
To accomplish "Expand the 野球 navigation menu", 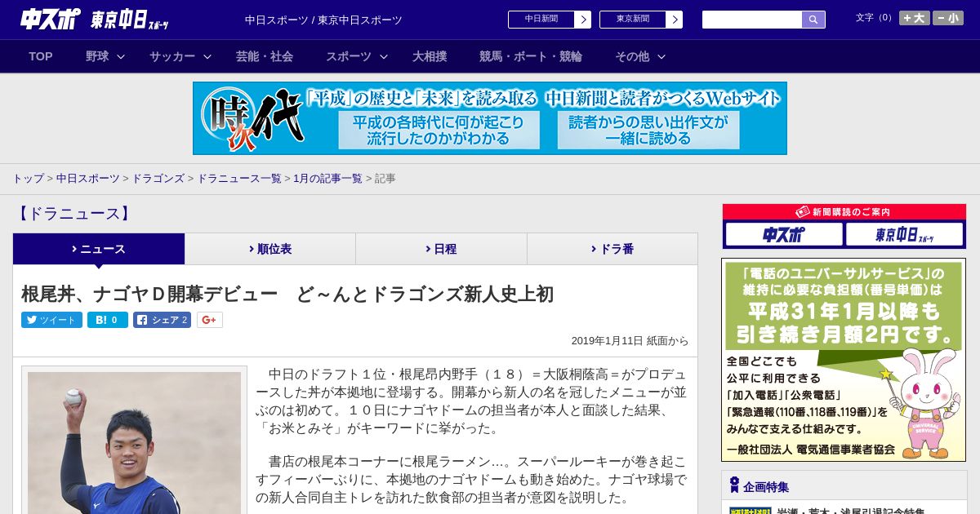I will [105, 56].
